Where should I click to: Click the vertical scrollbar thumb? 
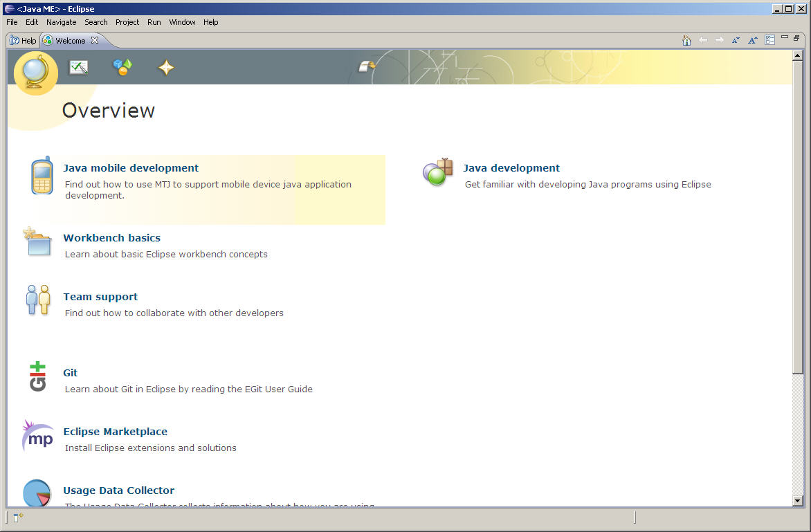click(798, 217)
